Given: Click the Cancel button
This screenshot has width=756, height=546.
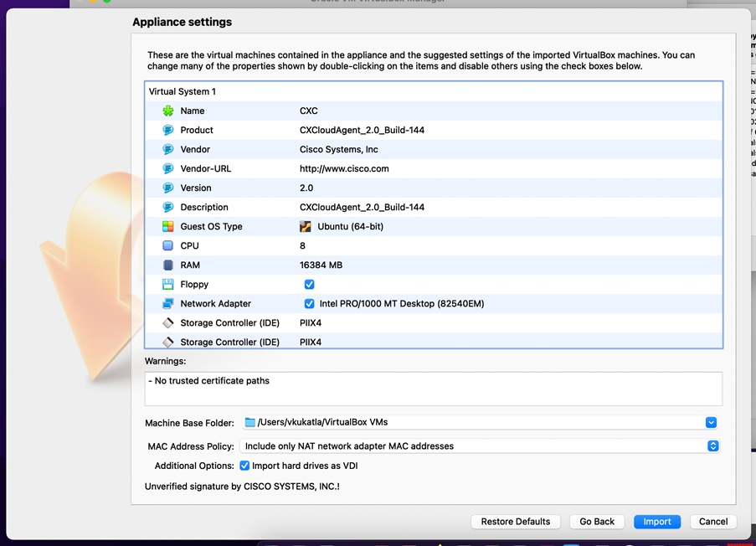Looking at the screenshot, I should tap(713, 522).
